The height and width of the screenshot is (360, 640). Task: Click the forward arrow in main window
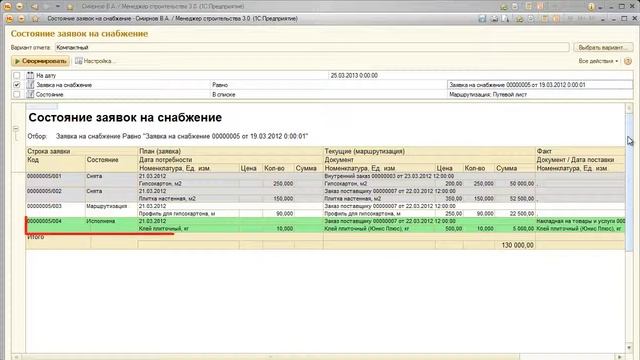pos(46,7)
